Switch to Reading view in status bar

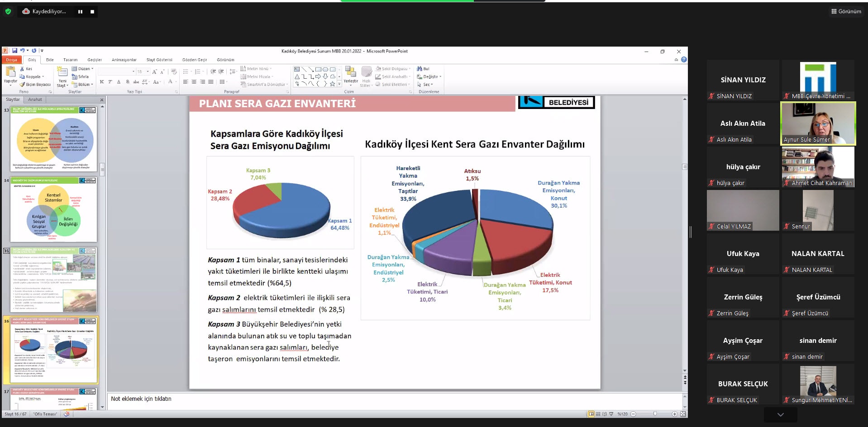pos(604,414)
